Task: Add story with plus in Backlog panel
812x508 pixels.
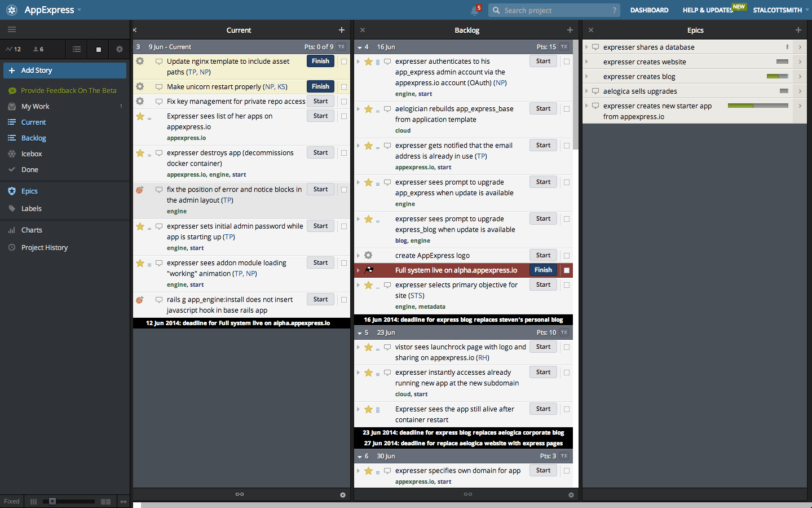Action: tap(570, 30)
